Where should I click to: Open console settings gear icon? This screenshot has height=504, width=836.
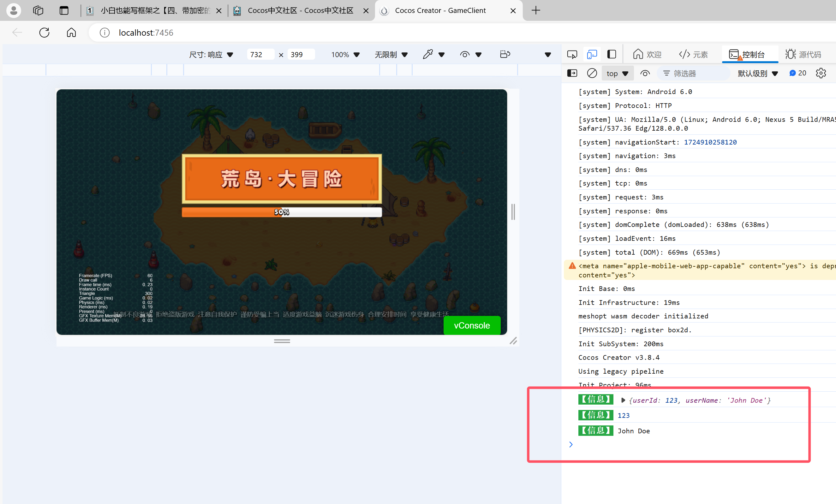pyautogui.click(x=821, y=73)
